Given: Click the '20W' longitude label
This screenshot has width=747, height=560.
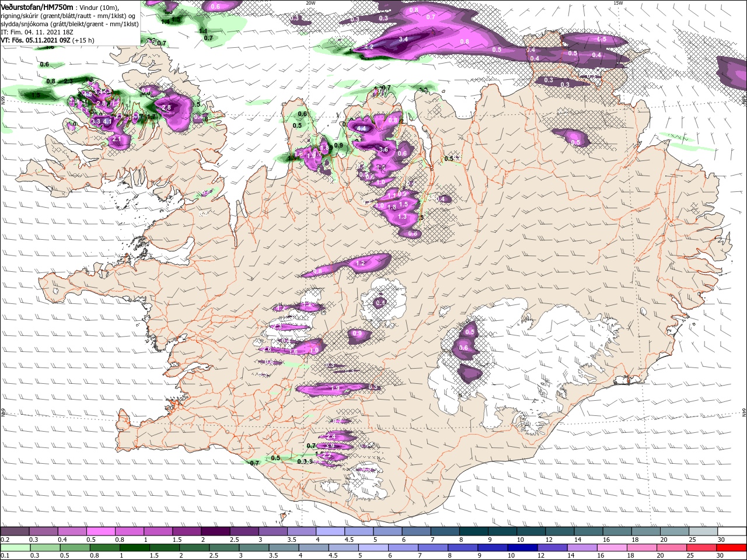Looking at the screenshot, I should click(x=310, y=3).
